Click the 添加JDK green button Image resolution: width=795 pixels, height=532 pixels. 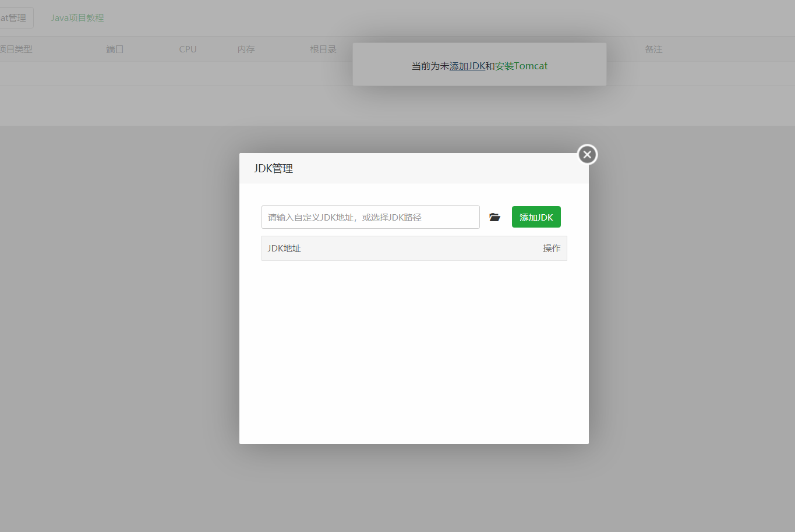coord(536,217)
